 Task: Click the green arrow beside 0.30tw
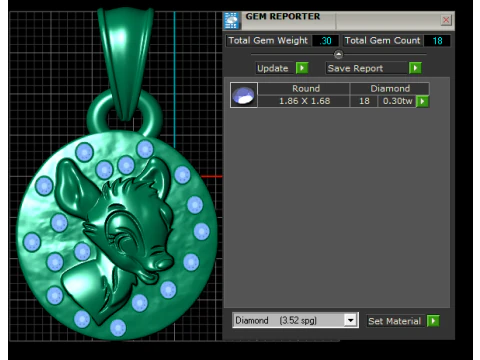pyautogui.click(x=423, y=101)
